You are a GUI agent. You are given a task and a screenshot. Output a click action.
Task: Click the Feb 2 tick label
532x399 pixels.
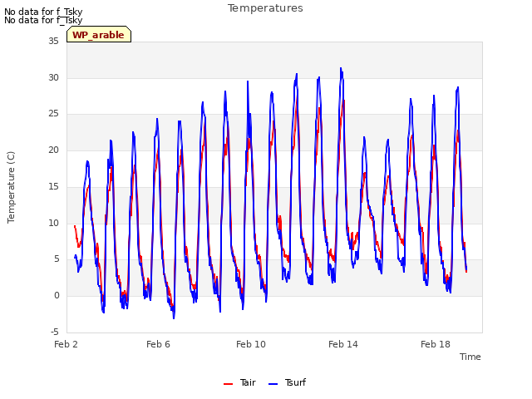[66, 344]
